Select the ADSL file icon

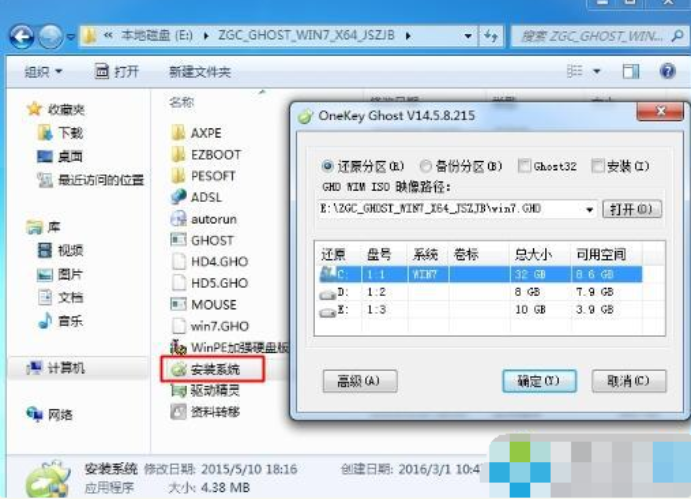click(x=178, y=197)
